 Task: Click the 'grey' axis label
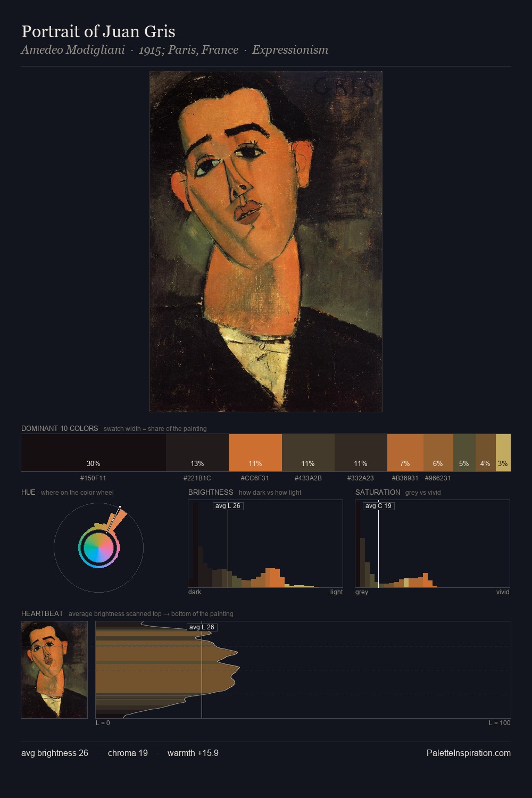tap(362, 592)
